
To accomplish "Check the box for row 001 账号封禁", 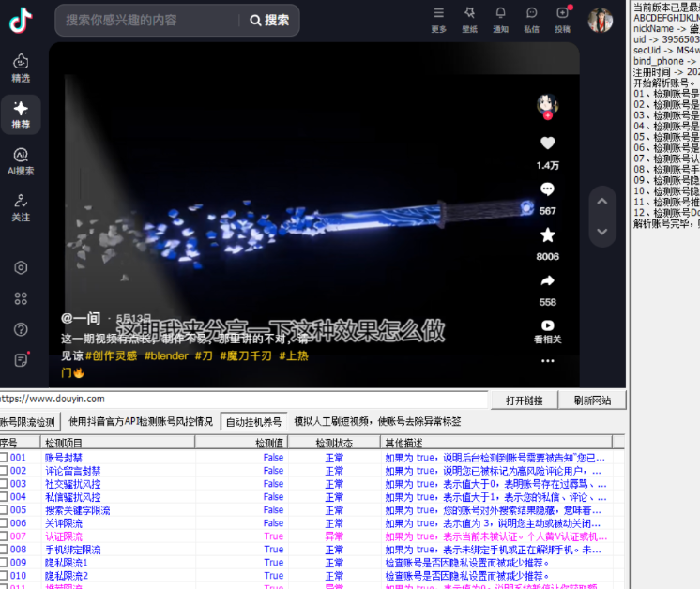I will pos(5,458).
